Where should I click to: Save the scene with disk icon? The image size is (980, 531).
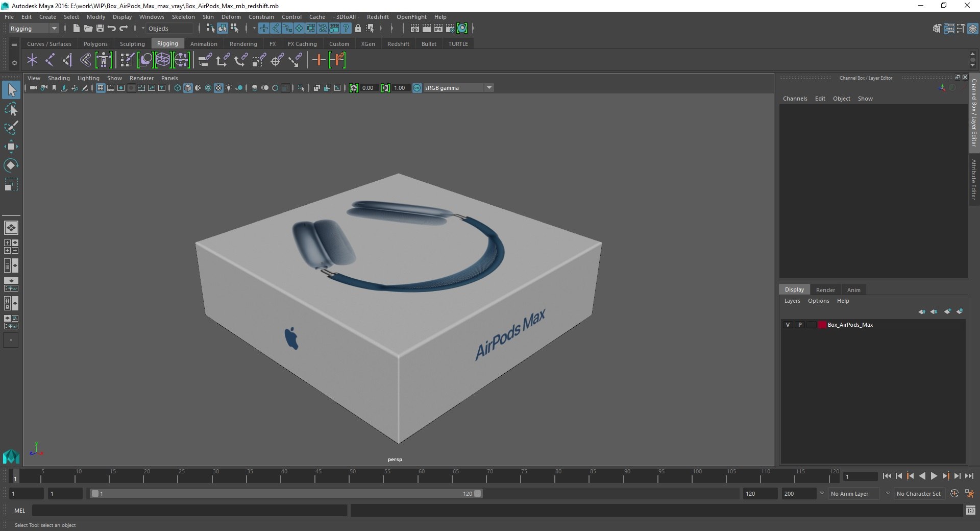coord(100,29)
